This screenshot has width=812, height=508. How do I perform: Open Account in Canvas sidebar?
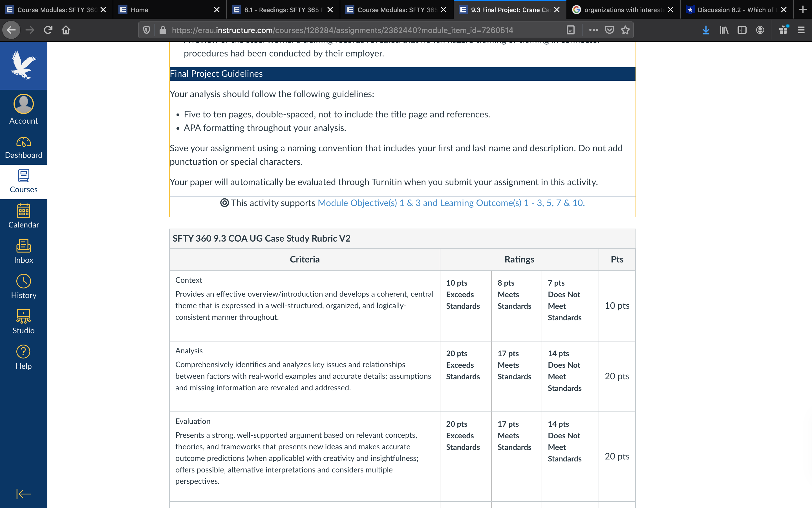coord(23,110)
